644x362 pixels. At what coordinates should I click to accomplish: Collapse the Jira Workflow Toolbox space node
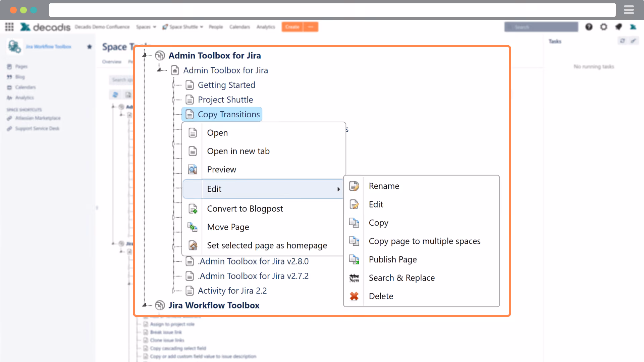[145, 305]
